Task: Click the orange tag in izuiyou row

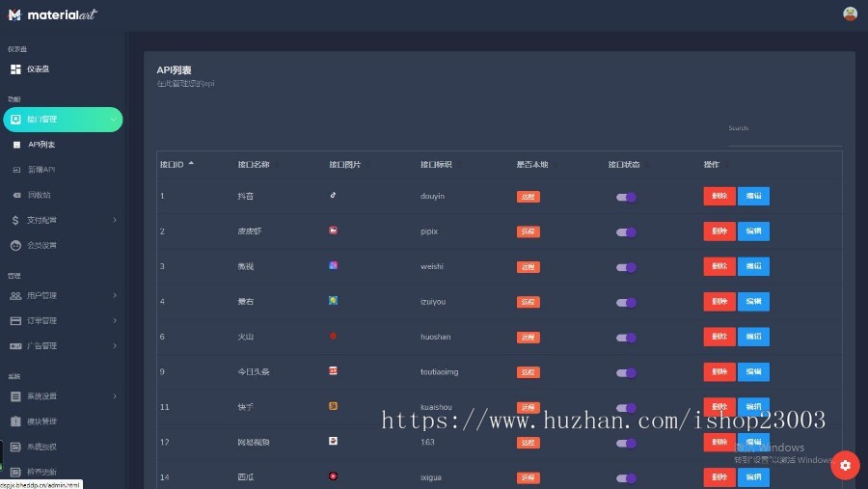Action: click(529, 302)
